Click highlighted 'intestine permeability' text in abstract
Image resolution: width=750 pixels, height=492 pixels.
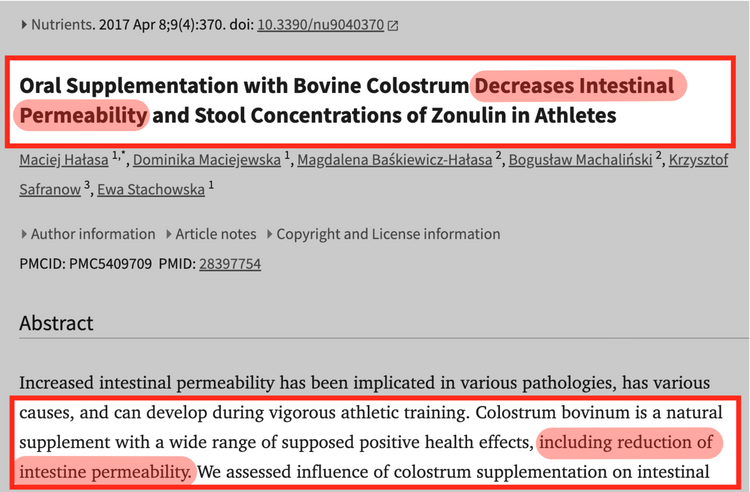point(105,472)
